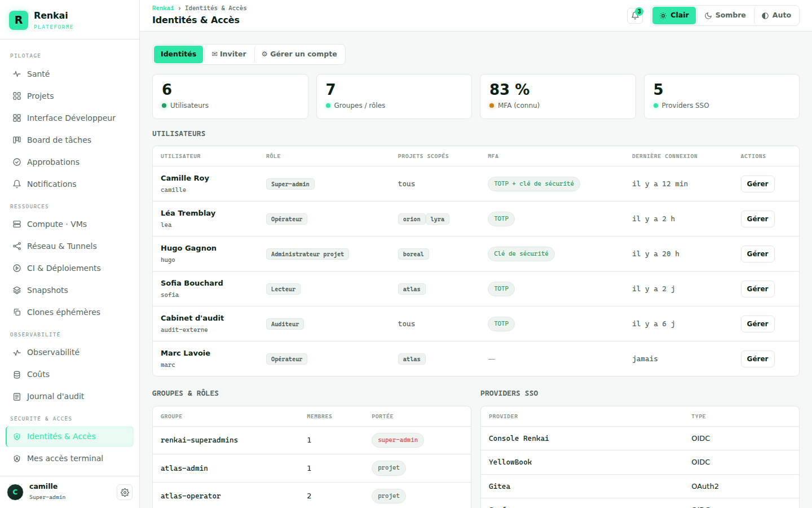Click Gérer for Léa Tremblay
Viewport: 812px width, 508px height.
pyautogui.click(x=757, y=219)
